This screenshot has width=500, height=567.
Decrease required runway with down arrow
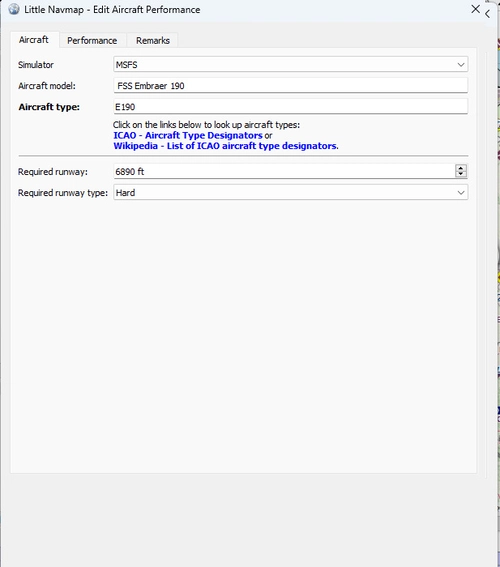[x=461, y=174]
